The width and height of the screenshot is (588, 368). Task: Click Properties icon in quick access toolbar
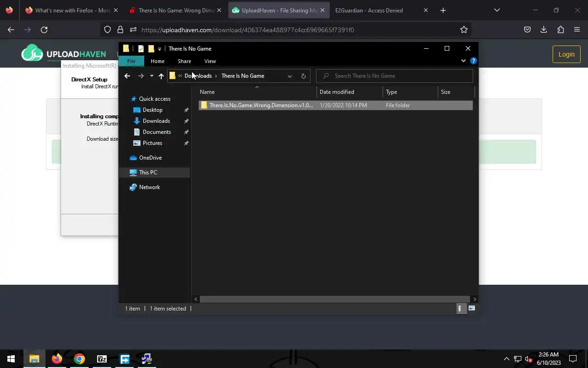pos(141,49)
